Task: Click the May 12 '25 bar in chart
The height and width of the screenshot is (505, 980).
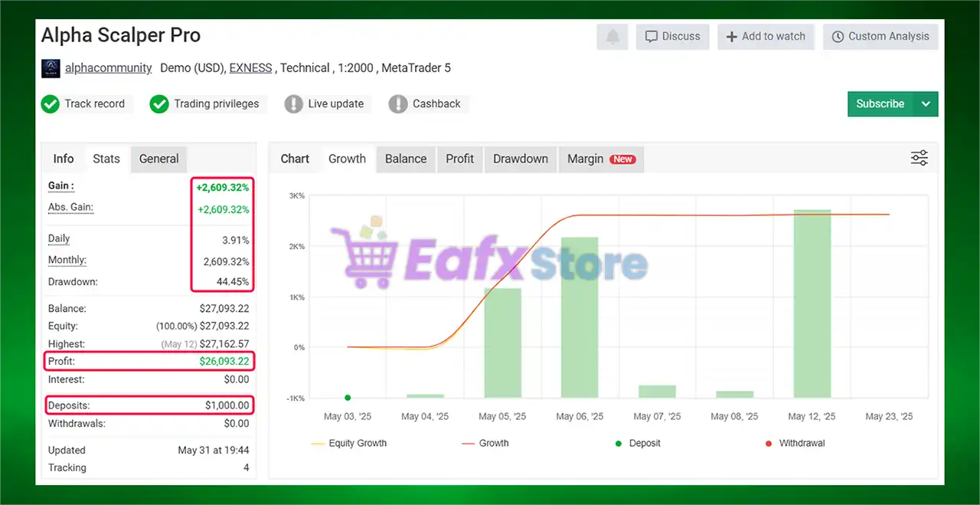Action: [812, 303]
